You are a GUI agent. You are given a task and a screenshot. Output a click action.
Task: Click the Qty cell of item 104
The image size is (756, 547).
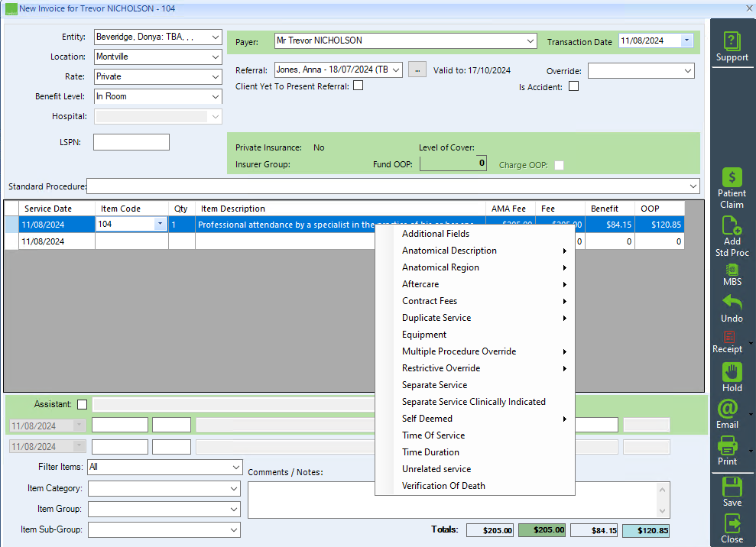(x=182, y=225)
